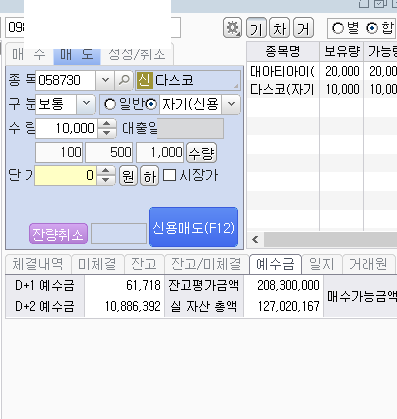Viewport: 397px width, 419px height.
Task: Open the 보통 order type dropdown
Action: pos(86,105)
